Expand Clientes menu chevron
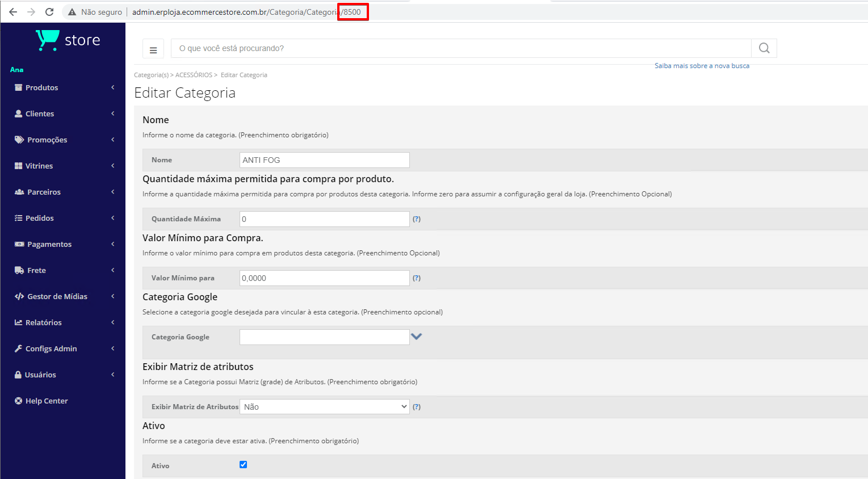Image resolution: width=868 pixels, height=479 pixels. pos(113,114)
